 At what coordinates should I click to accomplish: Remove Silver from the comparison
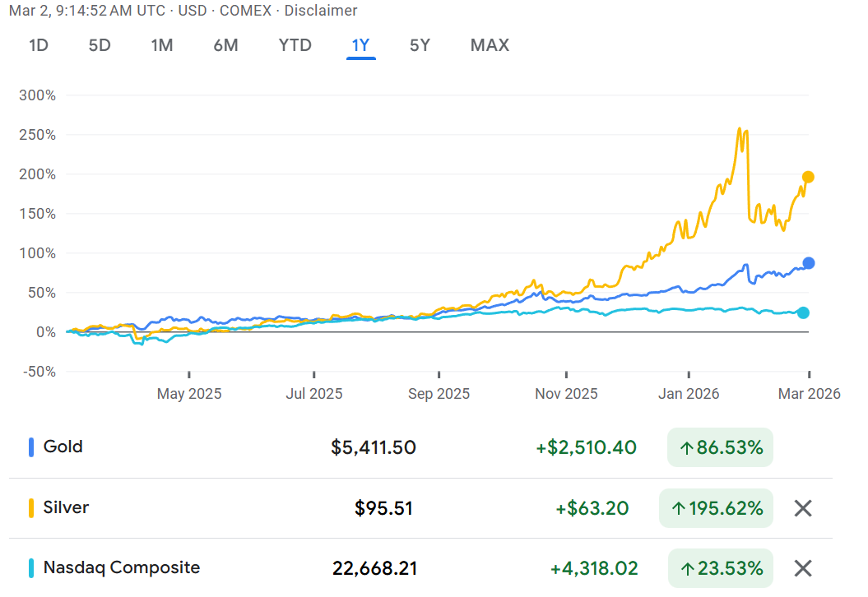pos(803,508)
